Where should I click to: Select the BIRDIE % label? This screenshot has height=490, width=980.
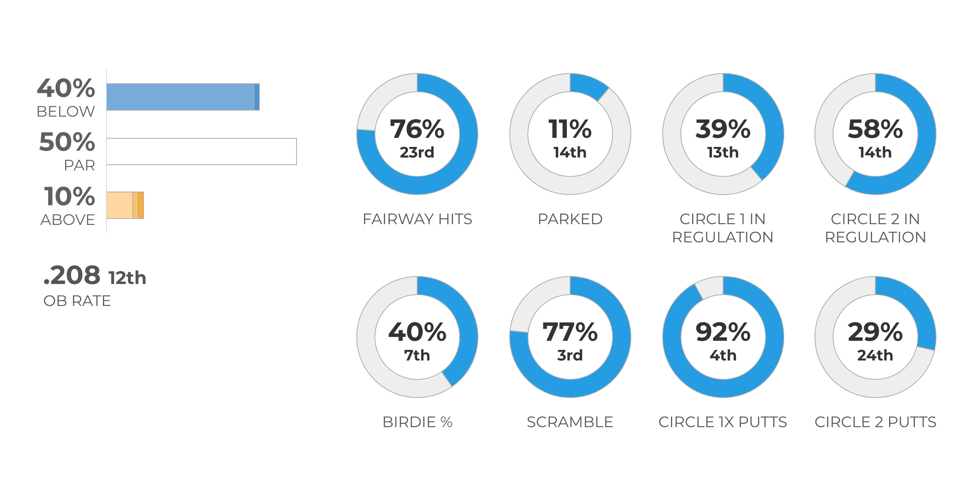click(417, 422)
